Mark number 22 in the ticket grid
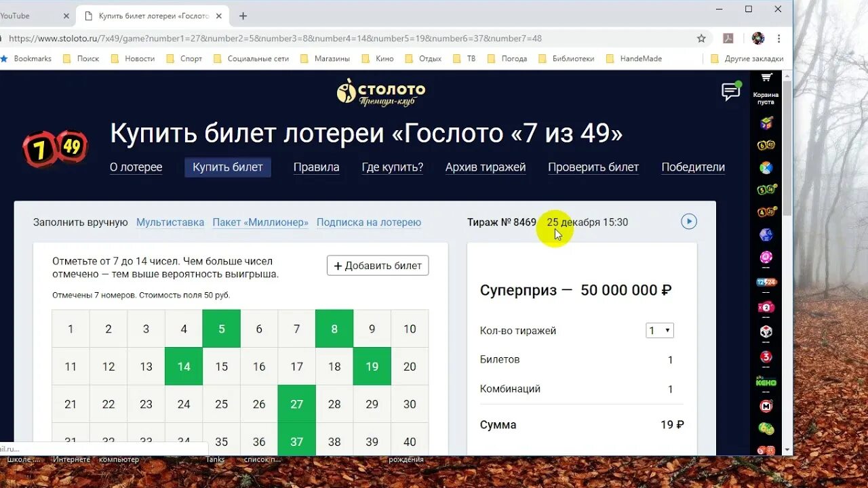Viewport: 868px width, 488px height. click(108, 404)
